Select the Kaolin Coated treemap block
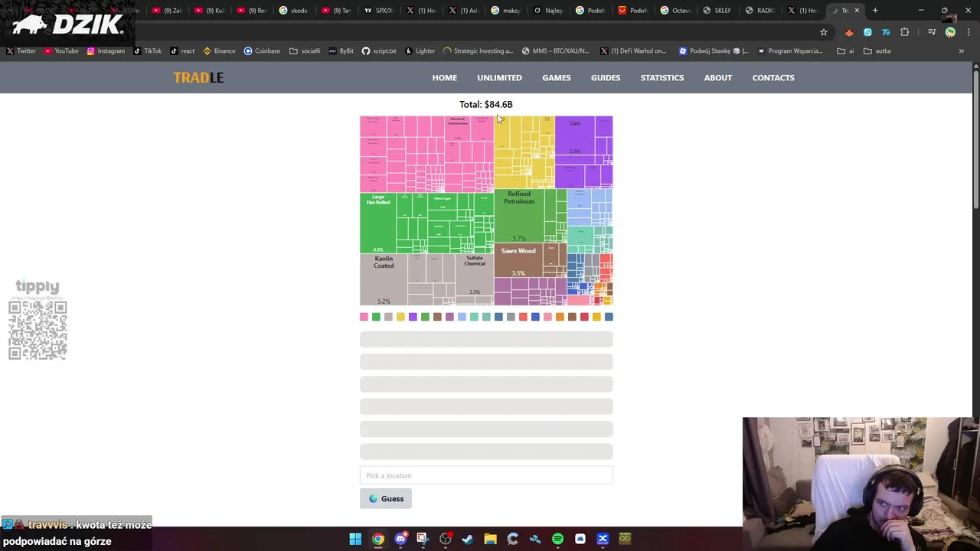Screen dimensions: 980x551 click(x=384, y=279)
